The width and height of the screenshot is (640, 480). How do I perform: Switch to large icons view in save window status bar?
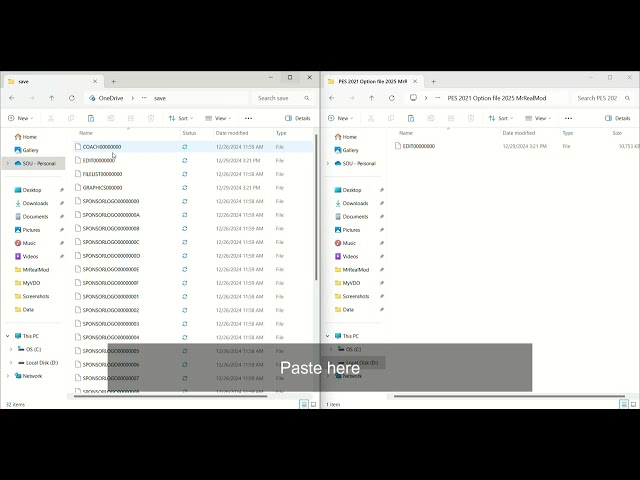[x=313, y=404]
